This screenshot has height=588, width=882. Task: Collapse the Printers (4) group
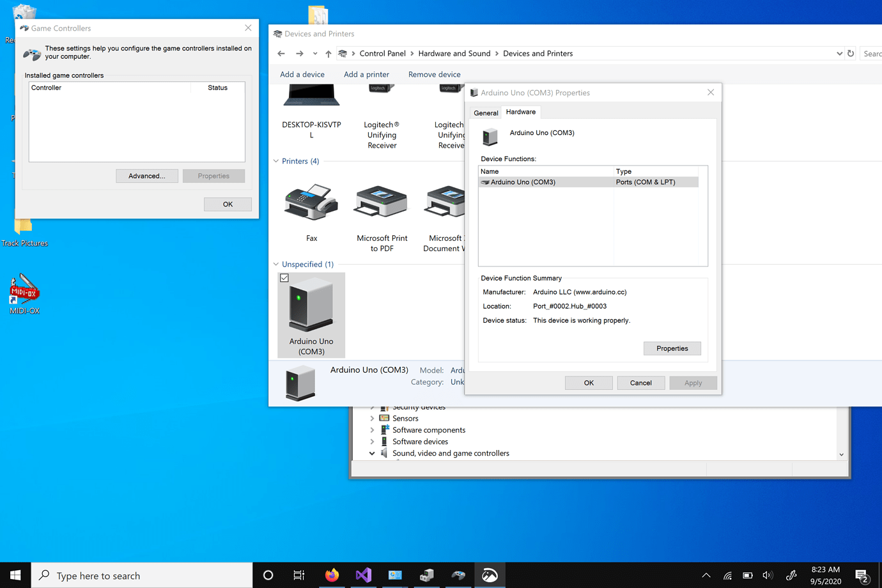point(276,161)
